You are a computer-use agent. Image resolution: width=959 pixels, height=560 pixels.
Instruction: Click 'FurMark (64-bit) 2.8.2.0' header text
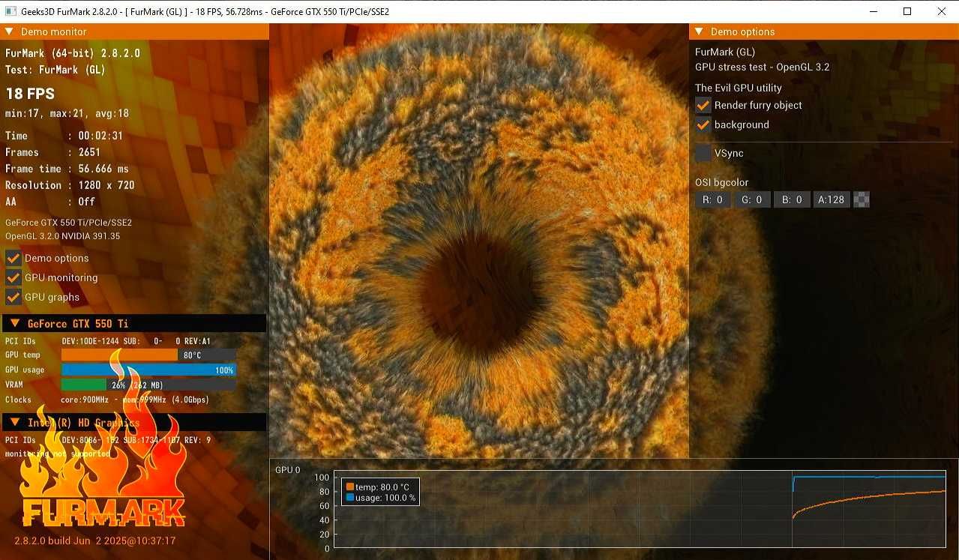(x=73, y=53)
